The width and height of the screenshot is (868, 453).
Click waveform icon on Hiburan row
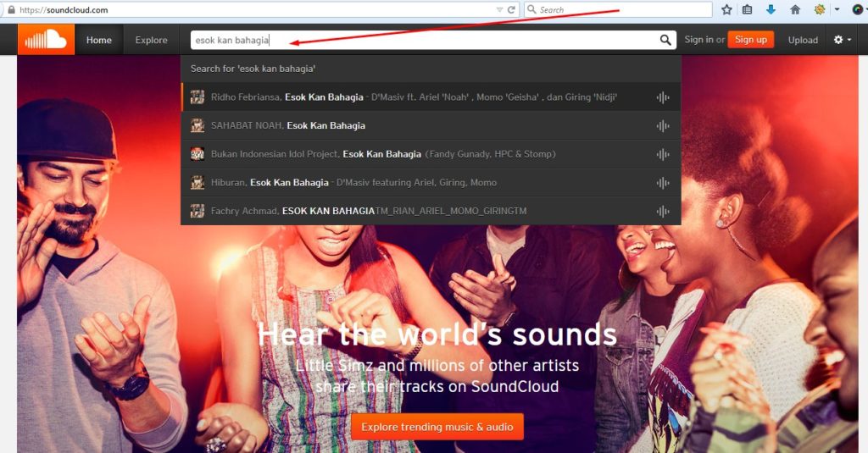tap(663, 183)
